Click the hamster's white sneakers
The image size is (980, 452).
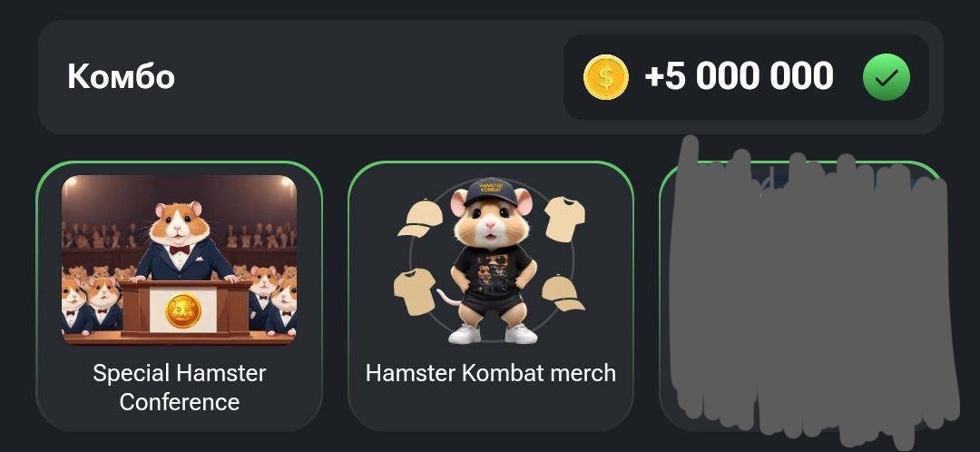point(493,333)
